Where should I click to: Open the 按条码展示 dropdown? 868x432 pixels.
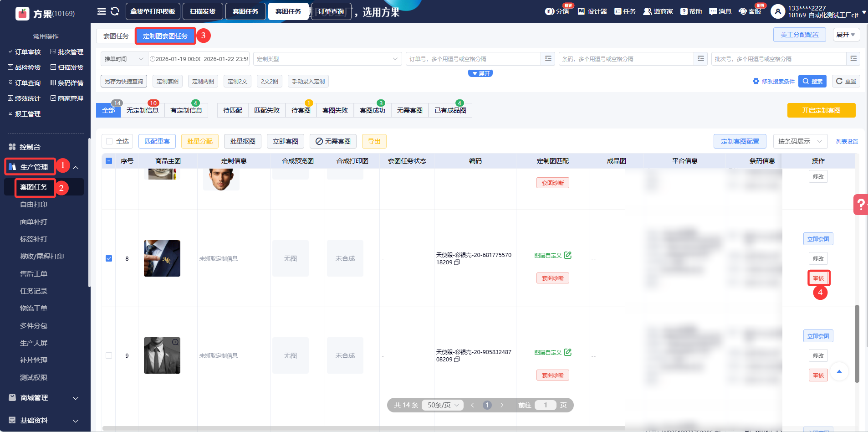800,141
